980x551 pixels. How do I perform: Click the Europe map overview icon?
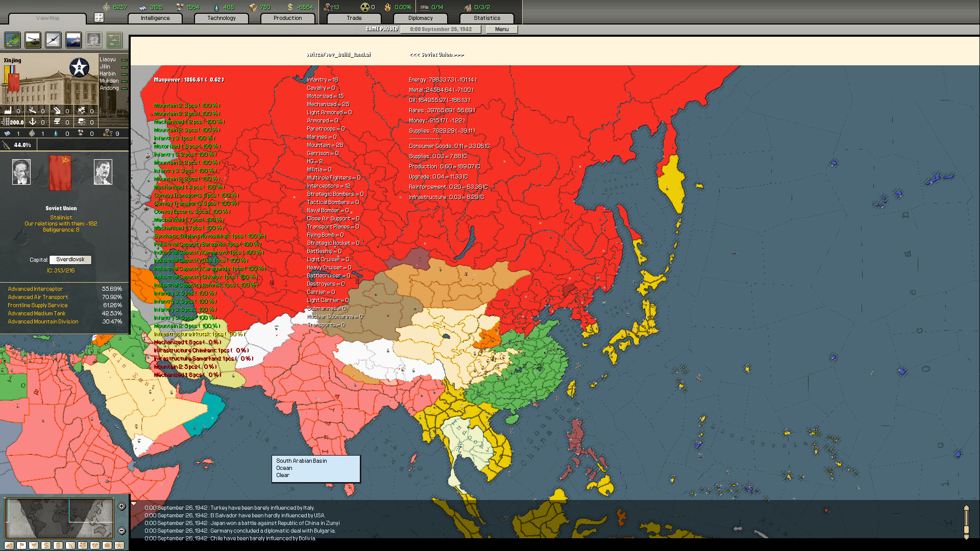(12, 40)
